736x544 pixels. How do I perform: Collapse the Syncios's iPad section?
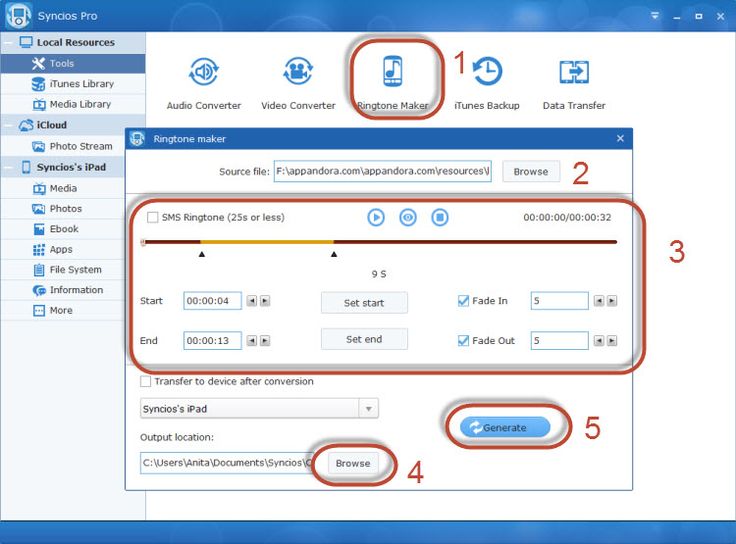point(8,167)
